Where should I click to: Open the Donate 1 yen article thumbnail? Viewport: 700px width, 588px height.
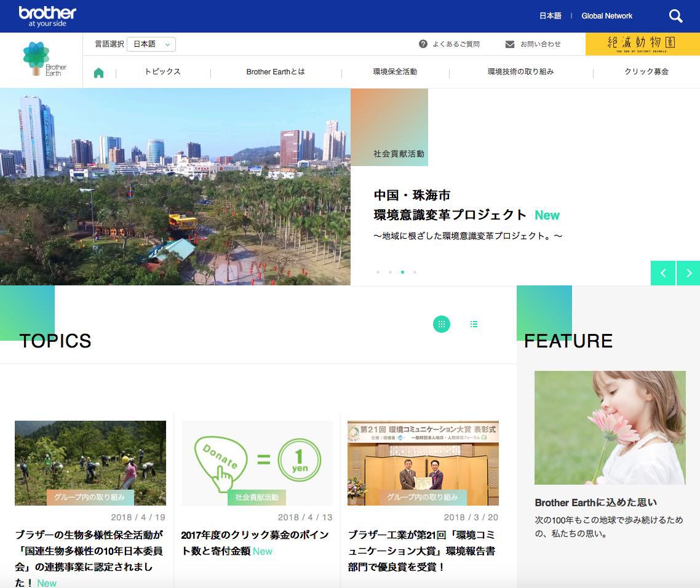point(257,463)
